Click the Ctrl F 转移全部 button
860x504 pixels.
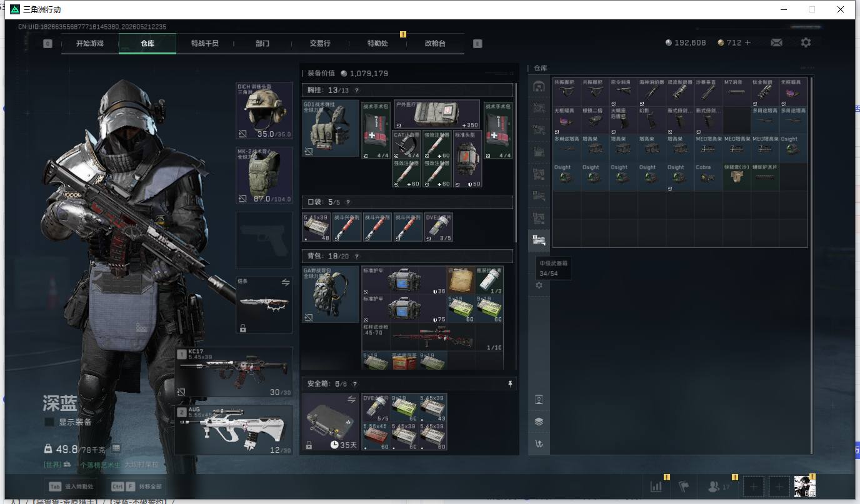pos(136,487)
